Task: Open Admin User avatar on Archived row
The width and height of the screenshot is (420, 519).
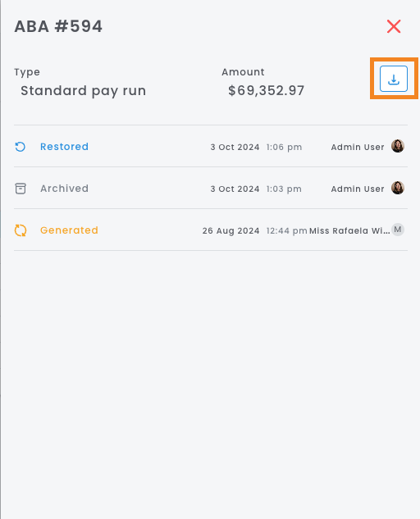Action: pyautogui.click(x=398, y=188)
